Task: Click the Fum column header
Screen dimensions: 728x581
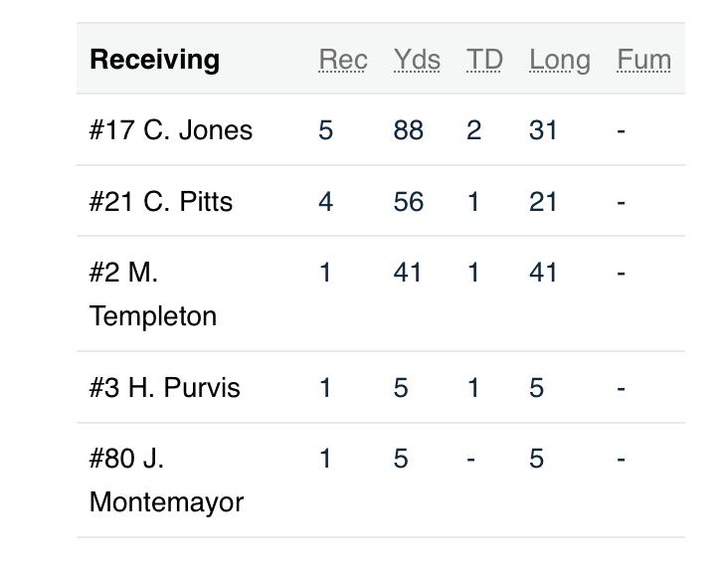Action: (644, 60)
